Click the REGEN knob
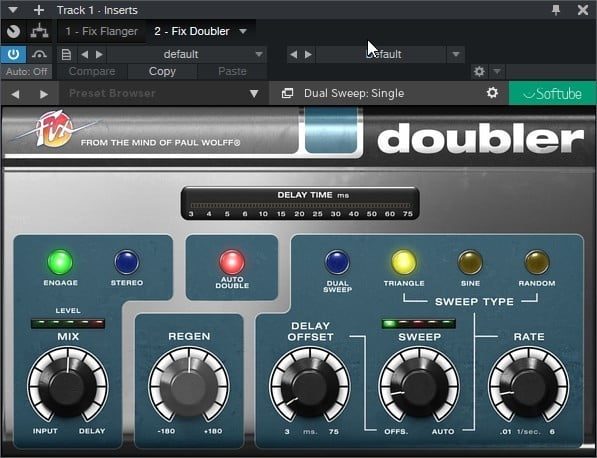This screenshot has width=597, height=458. point(189,386)
